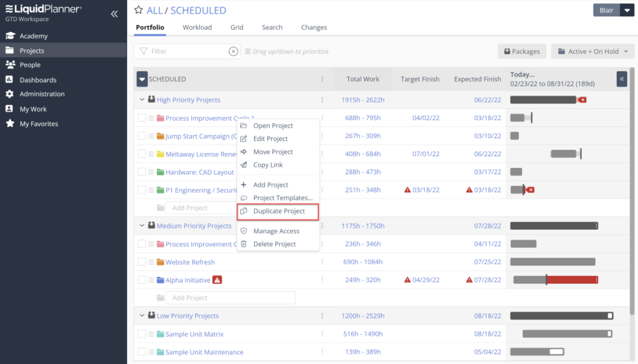
Task: Open the Alpha Initiative project link
Action: [x=188, y=280]
